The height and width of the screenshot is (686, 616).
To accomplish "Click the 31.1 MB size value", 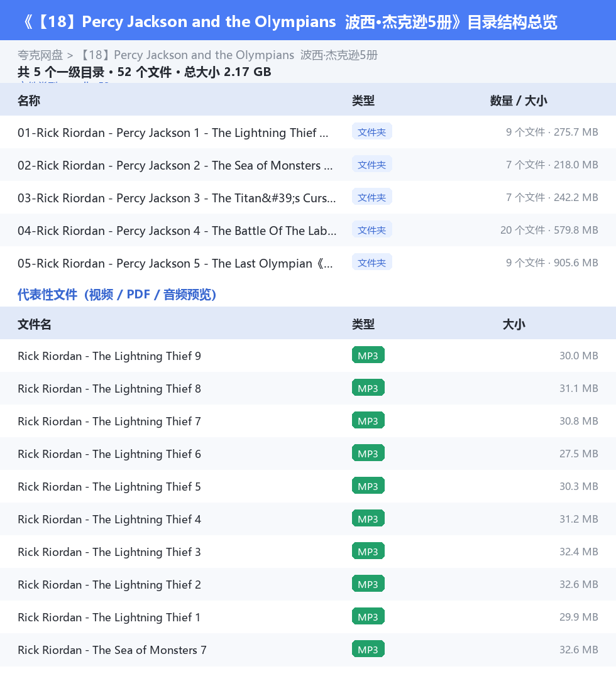I will pyautogui.click(x=579, y=388).
